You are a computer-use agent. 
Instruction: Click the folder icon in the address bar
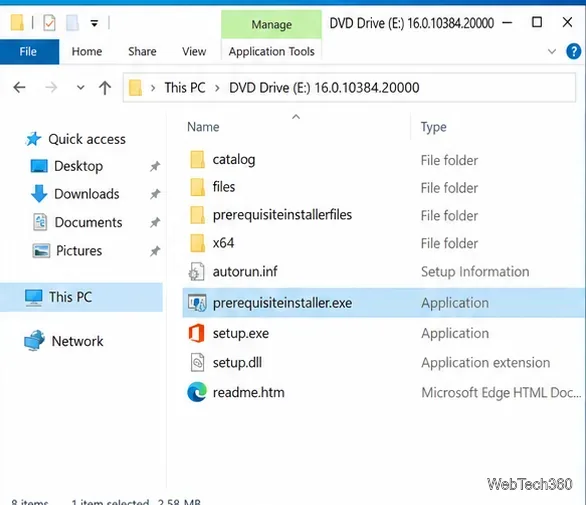(x=135, y=88)
